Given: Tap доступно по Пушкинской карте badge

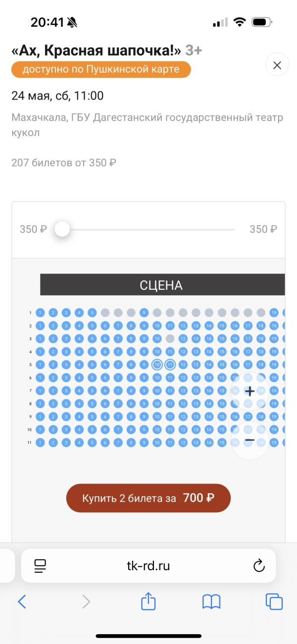Looking at the screenshot, I should point(101,69).
